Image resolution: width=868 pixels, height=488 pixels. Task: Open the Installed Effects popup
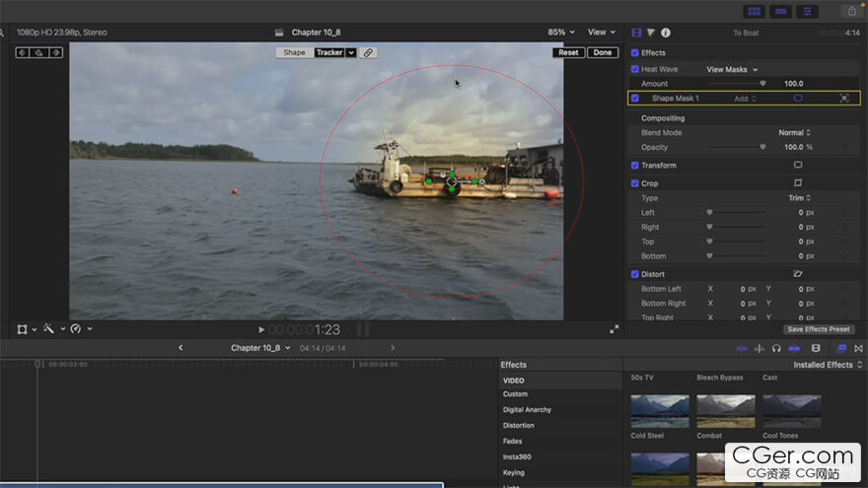click(x=828, y=365)
